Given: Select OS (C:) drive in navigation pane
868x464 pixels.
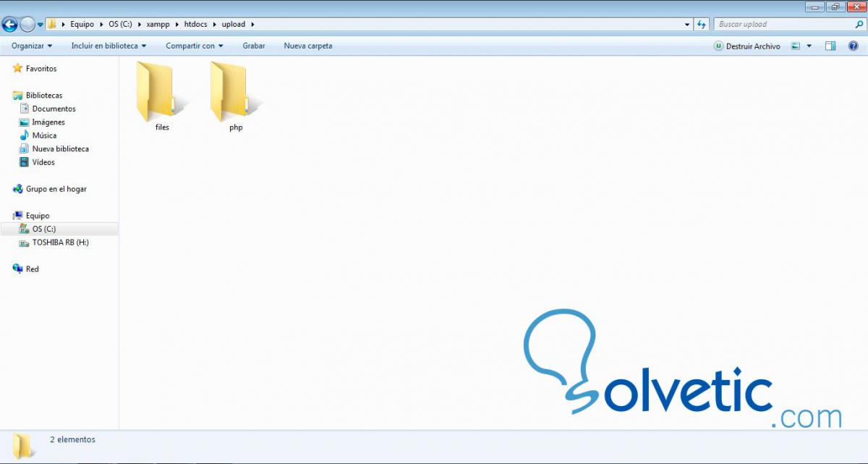Looking at the screenshot, I should point(59,229).
